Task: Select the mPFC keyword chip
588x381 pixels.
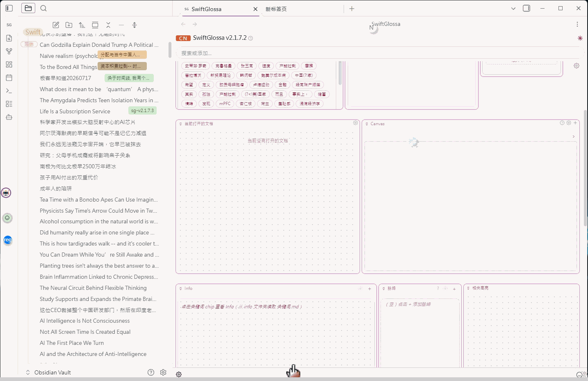Action: pyautogui.click(x=225, y=103)
